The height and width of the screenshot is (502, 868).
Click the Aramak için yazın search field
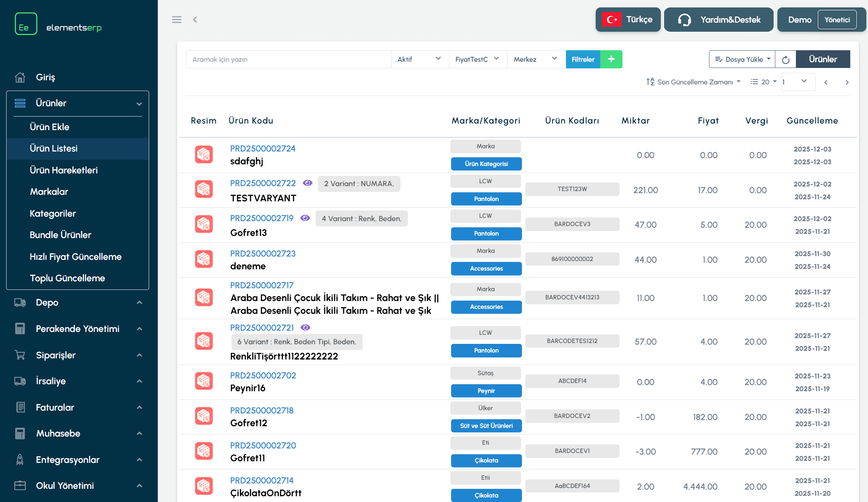[x=288, y=59]
